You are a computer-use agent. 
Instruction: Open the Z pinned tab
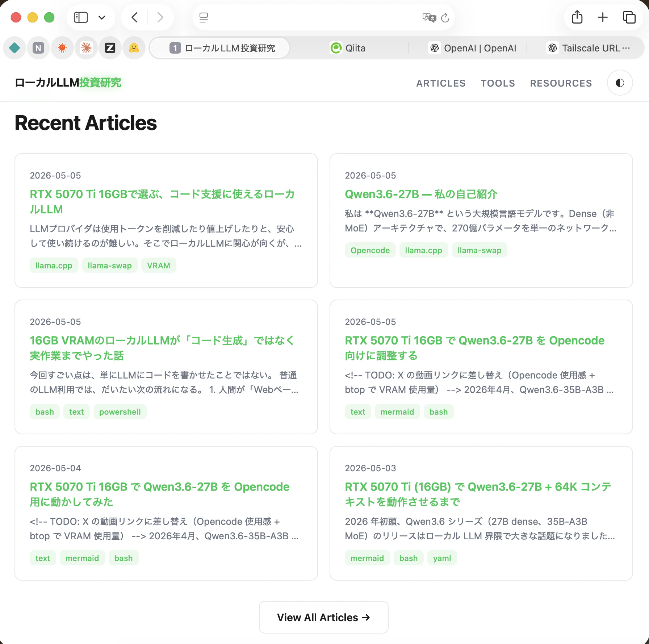110,48
